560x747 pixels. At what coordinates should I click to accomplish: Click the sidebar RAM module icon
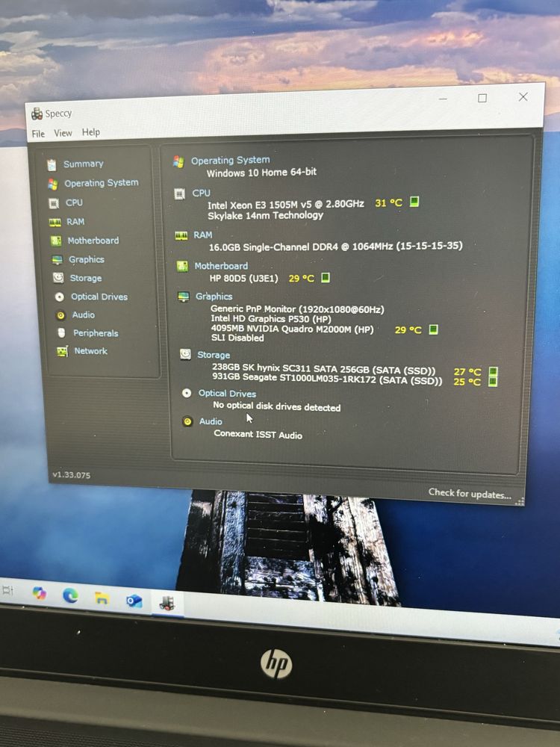(55, 223)
